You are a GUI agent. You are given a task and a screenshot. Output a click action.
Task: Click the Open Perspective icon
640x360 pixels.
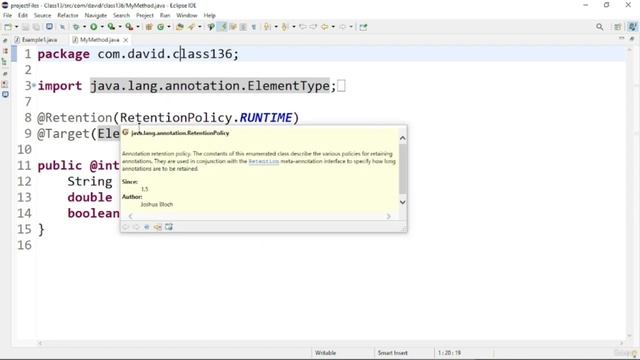click(618, 27)
